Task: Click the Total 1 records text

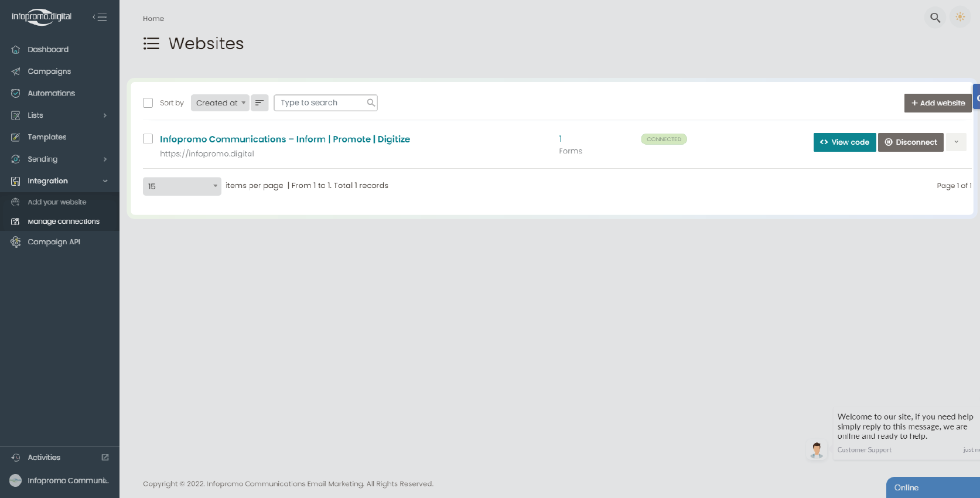Action: pyautogui.click(x=361, y=186)
